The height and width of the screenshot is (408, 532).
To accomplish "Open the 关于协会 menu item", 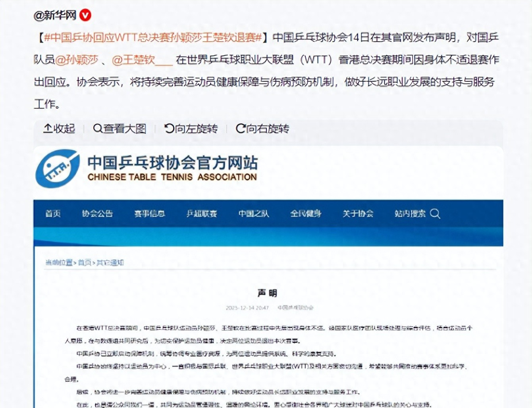I will tap(358, 214).
